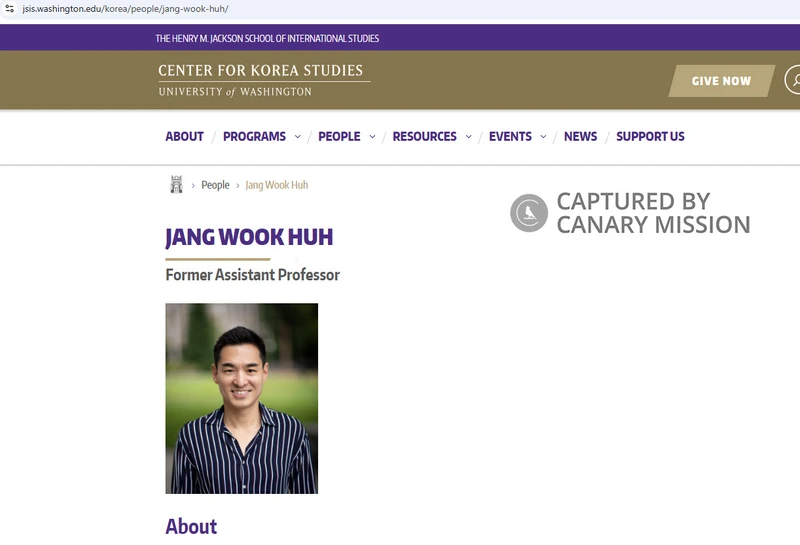Go to the News navigation item
This screenshot has width=800, height=545.
click(580, 137)
